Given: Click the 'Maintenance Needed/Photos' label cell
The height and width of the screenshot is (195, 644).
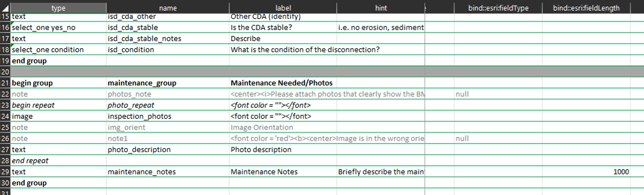Looking at the screenshot, I should pos(283,83).
